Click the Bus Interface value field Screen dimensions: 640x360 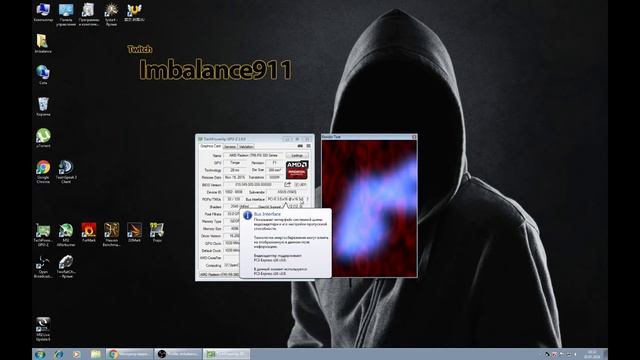pos(285,199)
